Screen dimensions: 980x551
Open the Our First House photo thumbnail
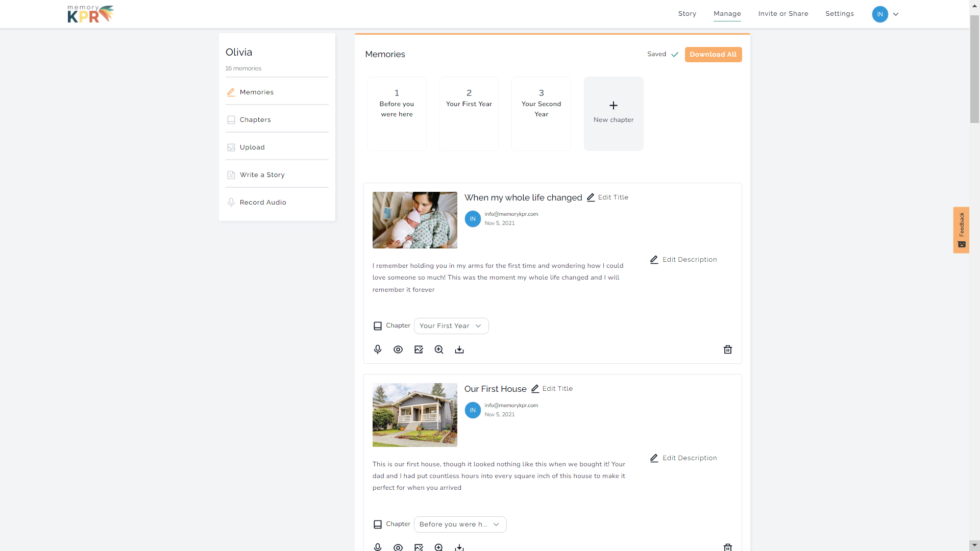click(x=415, y=415)
